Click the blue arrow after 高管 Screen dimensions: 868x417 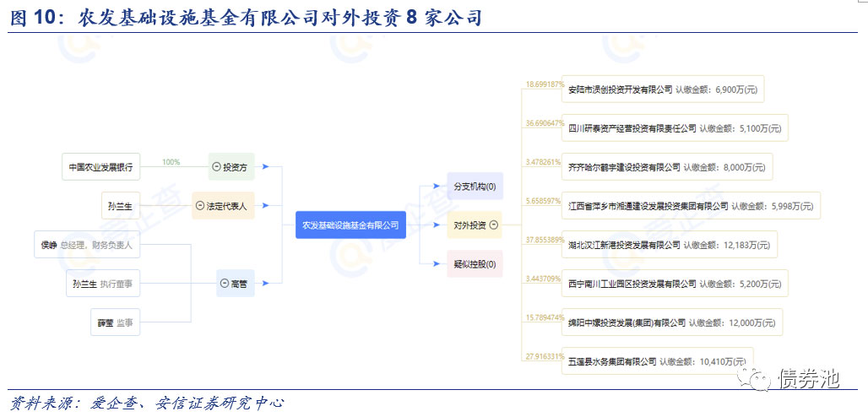[x=266, y=284]
